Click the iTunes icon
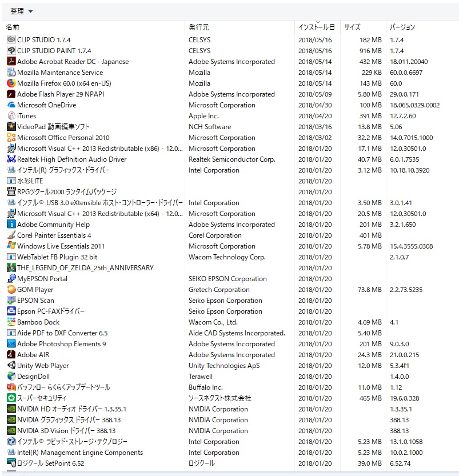The height and width of the screenshot is (476, 459). (x=11, y=115)
